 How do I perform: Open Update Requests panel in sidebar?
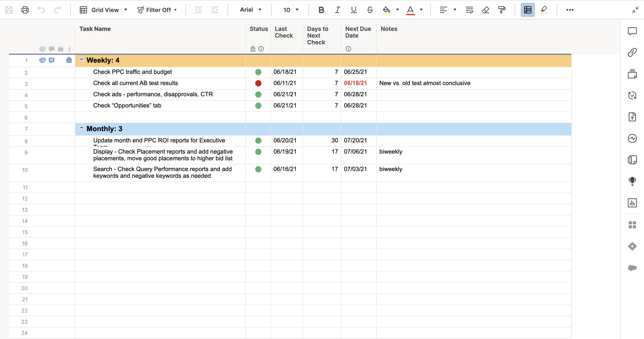point(632,95)
